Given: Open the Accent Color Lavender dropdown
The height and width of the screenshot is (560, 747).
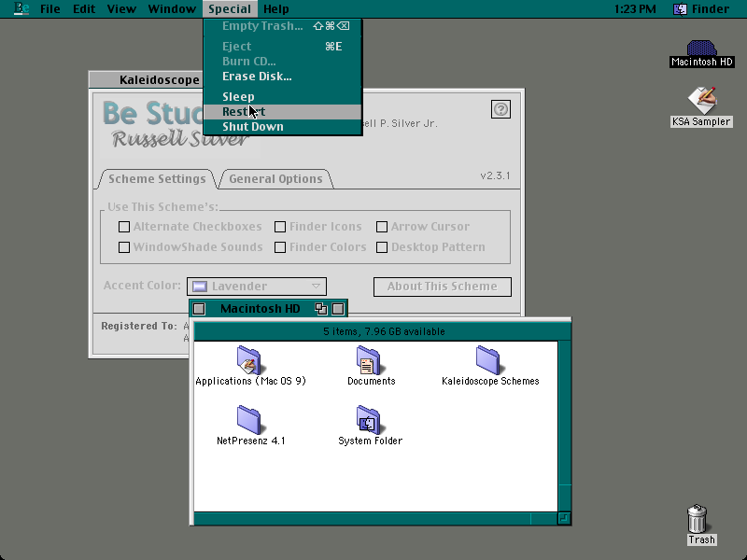Looking at the screenshot, I should pos(257,287).
